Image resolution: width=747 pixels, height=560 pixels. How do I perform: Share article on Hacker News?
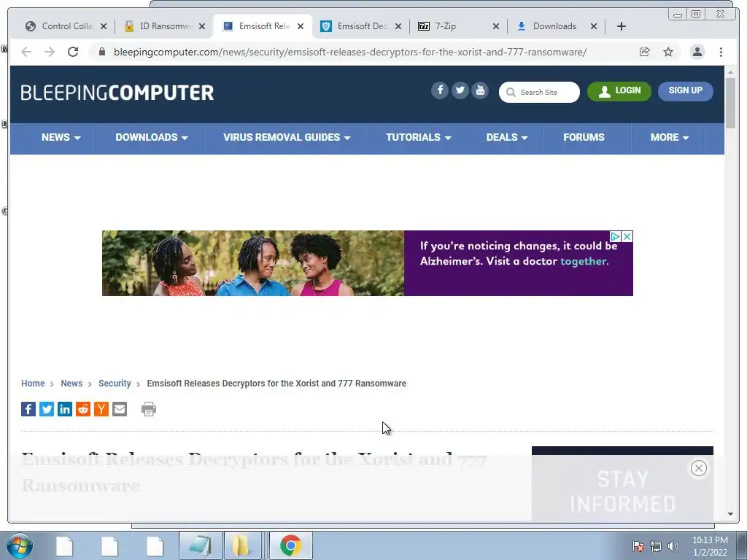coord(101,409)
